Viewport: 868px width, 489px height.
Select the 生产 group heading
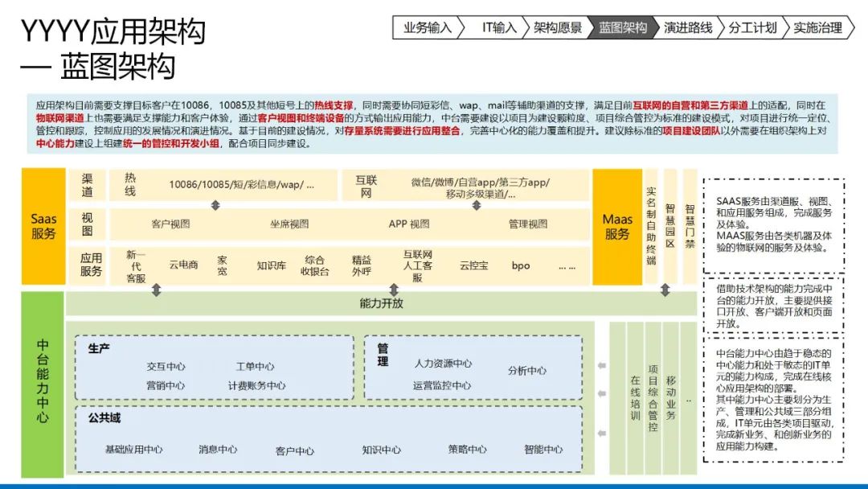point(99,349)
